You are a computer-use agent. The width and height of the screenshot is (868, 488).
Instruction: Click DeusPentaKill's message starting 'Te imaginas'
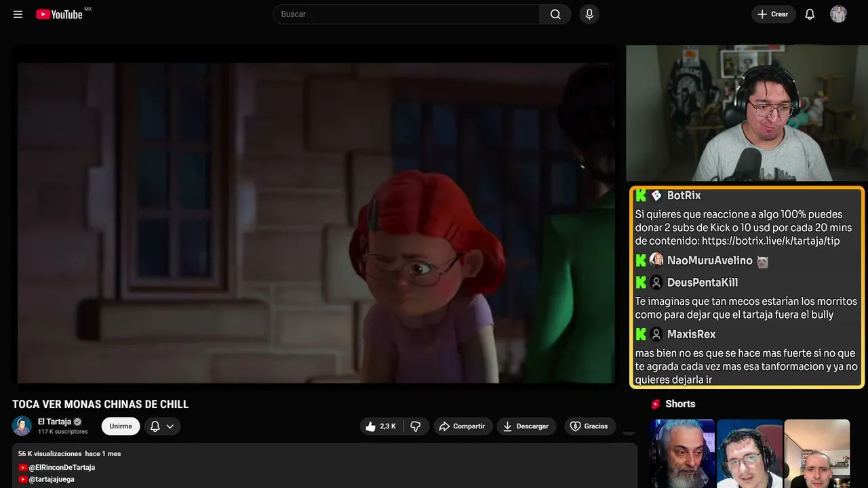coord(746,308)
